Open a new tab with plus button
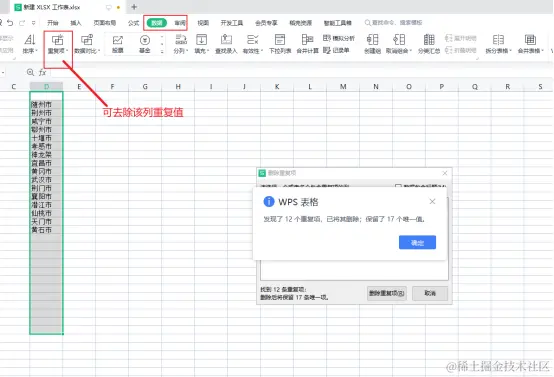Image resolution: width=554 pixels, height=377 pixels. [x=134, y=7]
